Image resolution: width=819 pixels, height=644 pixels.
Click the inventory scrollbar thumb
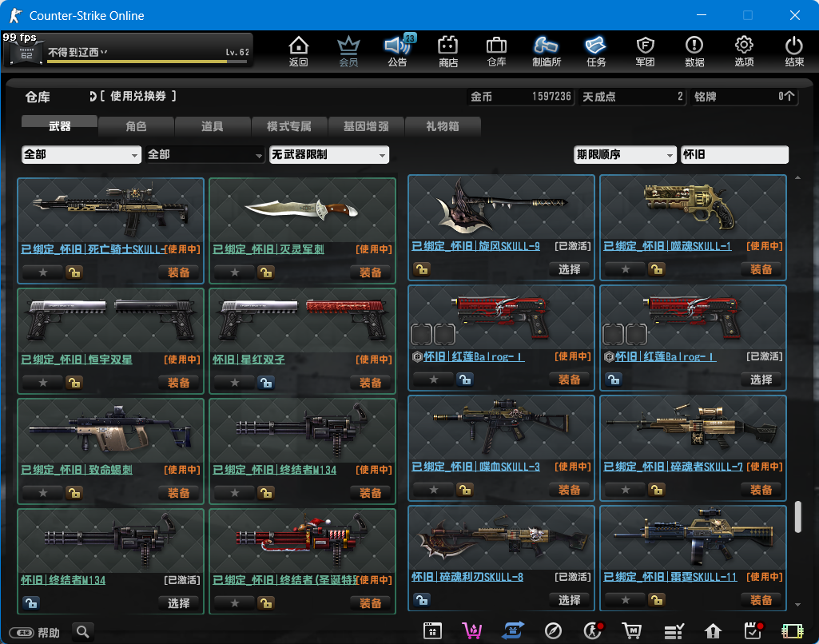pyautogui.click(x=797, y=517)
